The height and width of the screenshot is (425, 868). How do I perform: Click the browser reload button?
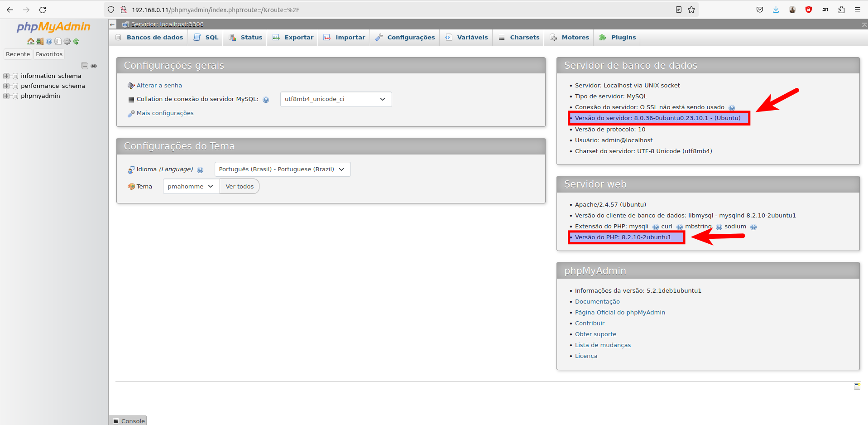point(43,10)
